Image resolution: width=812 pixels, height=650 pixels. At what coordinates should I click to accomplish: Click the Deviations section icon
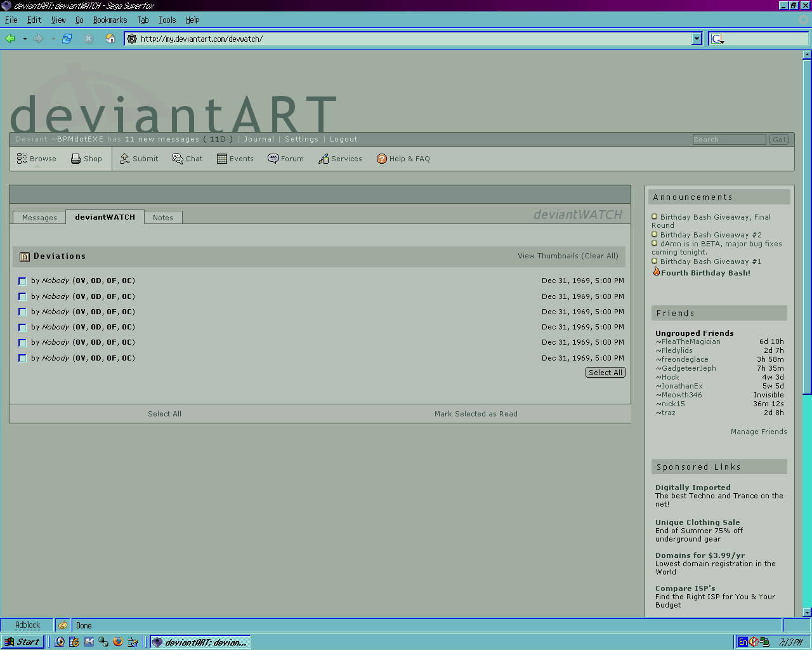point(25,256)
